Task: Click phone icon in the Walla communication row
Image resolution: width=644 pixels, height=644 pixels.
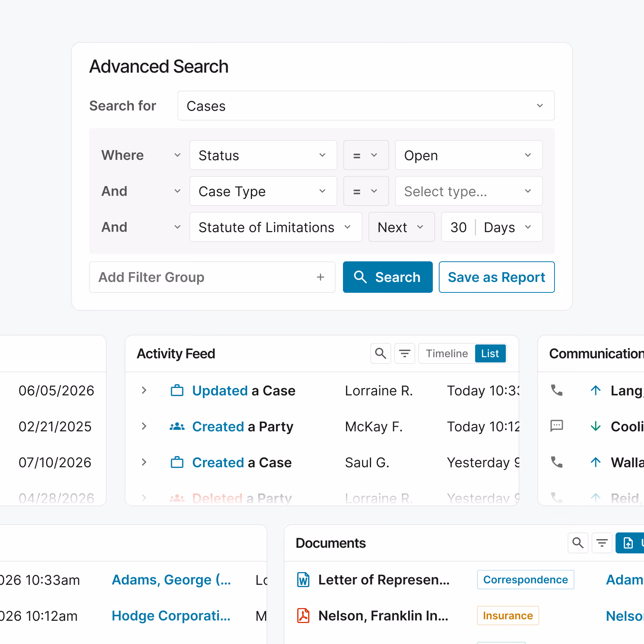Action: pos(557,462)
